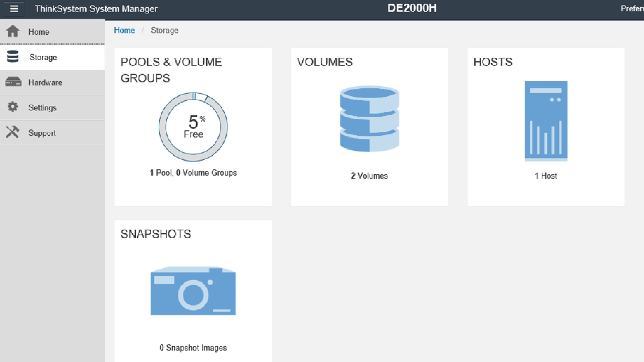Open the Preferences menu in header
The image size is (644, 362).
pyautogui.click(x=632, y=8)
